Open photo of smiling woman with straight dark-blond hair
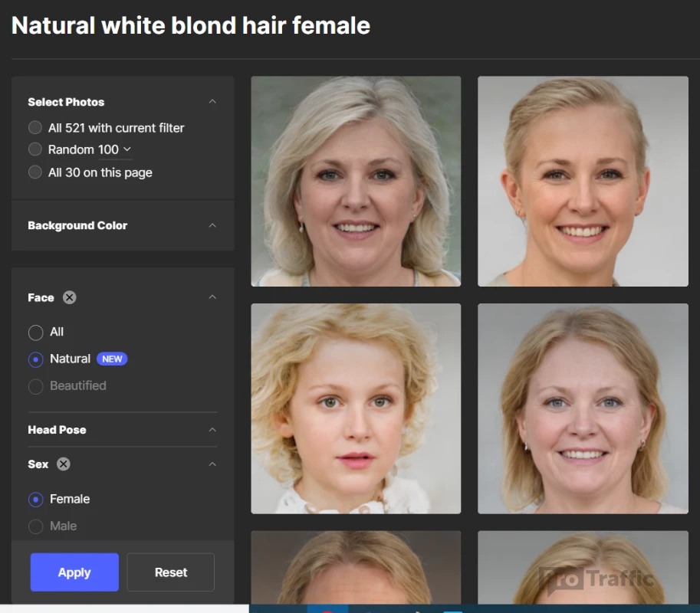Viewport: 700px width, 613px height. (x=583, y=408)
